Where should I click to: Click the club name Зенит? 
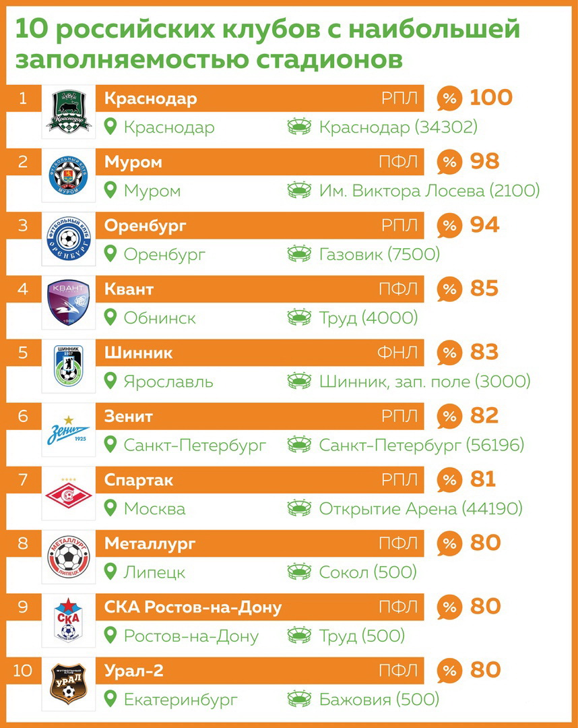129,417
